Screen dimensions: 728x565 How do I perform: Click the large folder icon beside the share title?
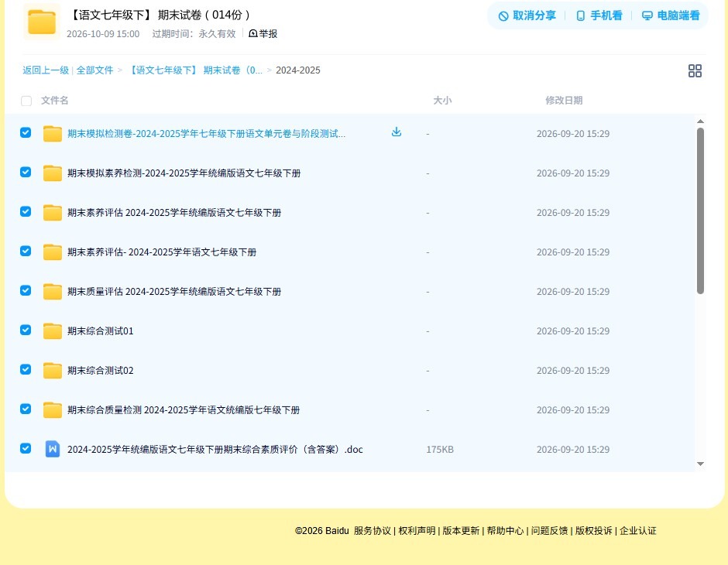click(x=42, y=22)
